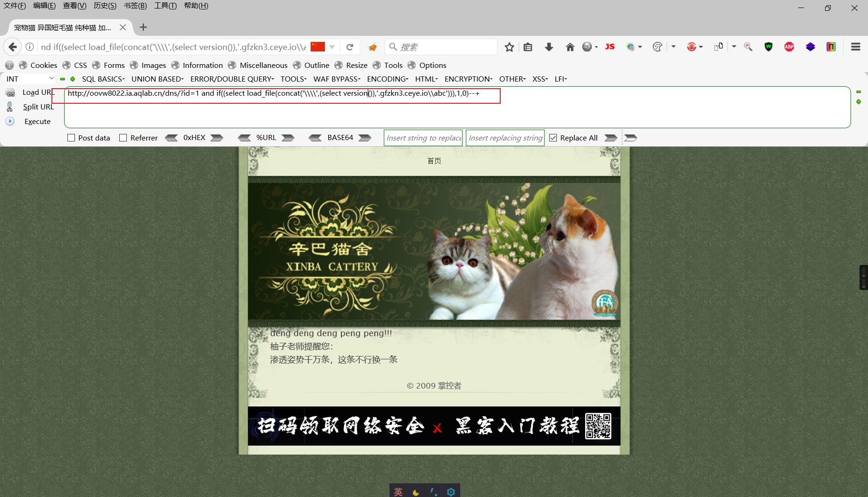Click the Firefox home icon

[x=570, y=47]
